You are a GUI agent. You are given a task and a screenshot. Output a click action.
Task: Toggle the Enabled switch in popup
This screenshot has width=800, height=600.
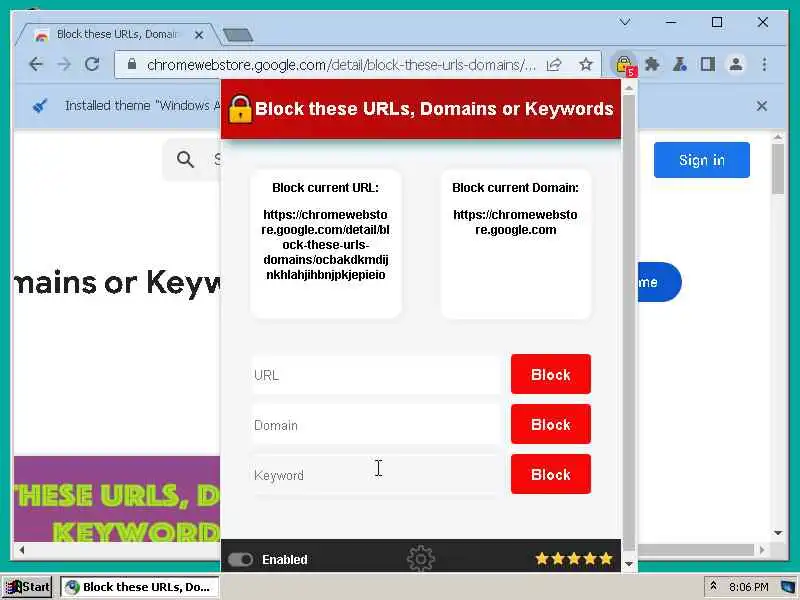[240, 560]
